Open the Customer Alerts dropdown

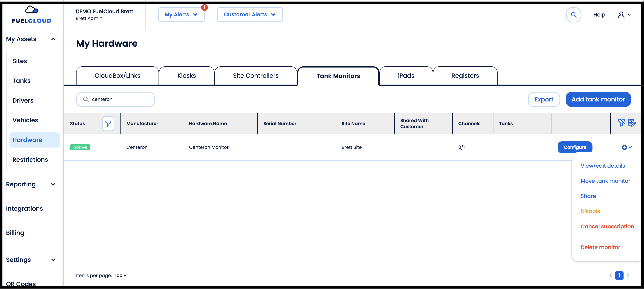[x=250, y=15]
